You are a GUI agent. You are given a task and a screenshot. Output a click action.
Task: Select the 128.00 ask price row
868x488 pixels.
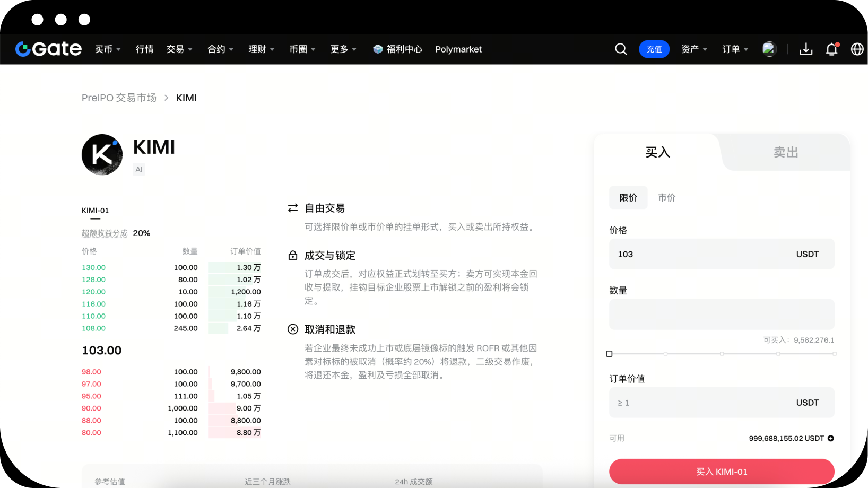(x=171, y=280)
